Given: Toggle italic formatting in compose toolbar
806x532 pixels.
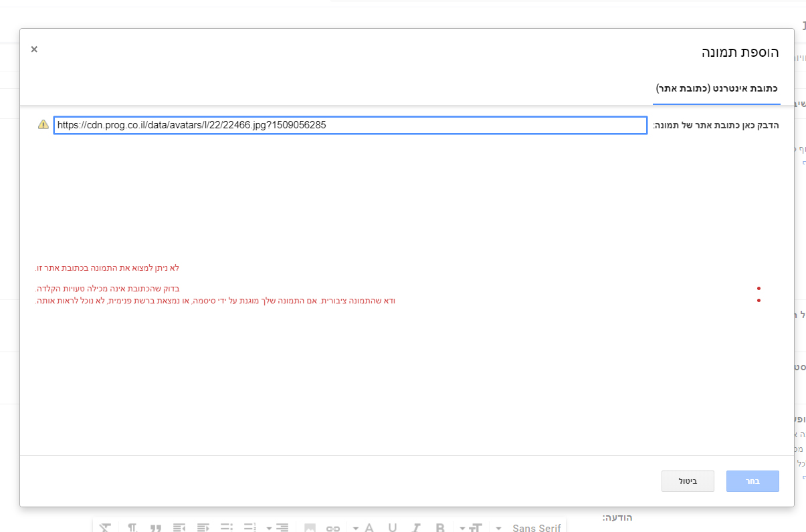Looking at the screenshot, I should click(415, 528).
